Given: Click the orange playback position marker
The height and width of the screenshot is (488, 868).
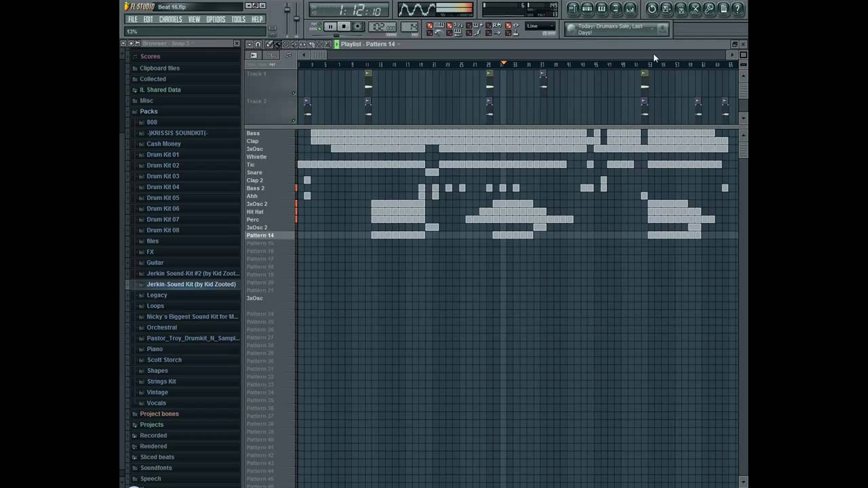Looking at the screenshot, I should pos(503,63).
